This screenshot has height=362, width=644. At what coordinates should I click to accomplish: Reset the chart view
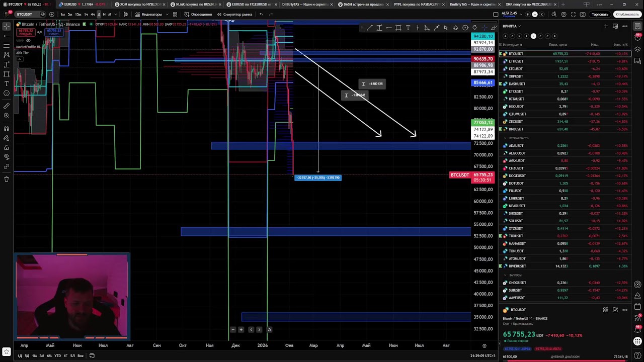pyautogui.click(x=269, y=330)
